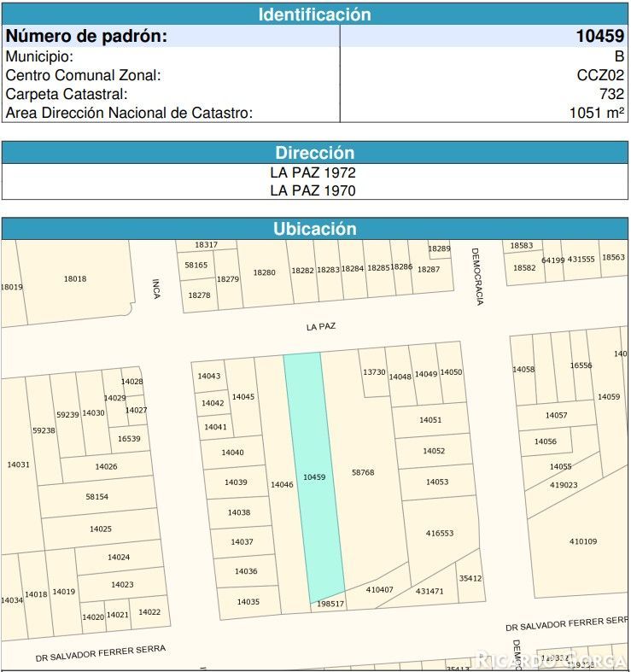
Task: Click parcel 14031 on the map
Action: coord(19,465)
